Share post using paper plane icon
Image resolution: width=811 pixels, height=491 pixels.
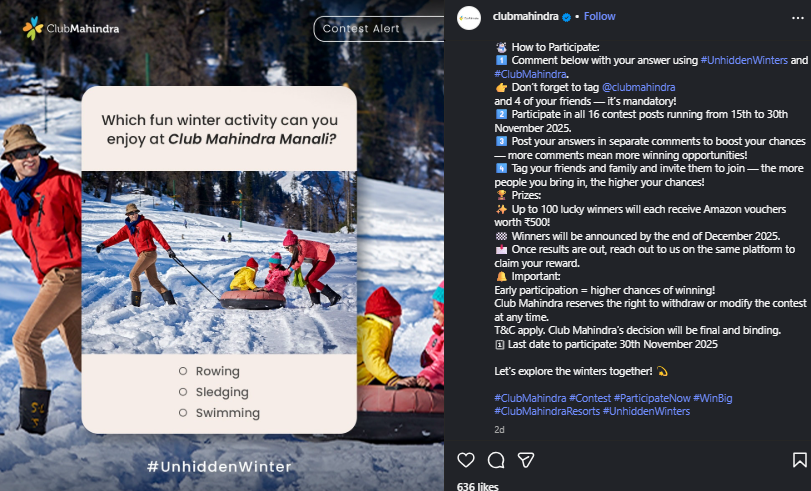526,460
